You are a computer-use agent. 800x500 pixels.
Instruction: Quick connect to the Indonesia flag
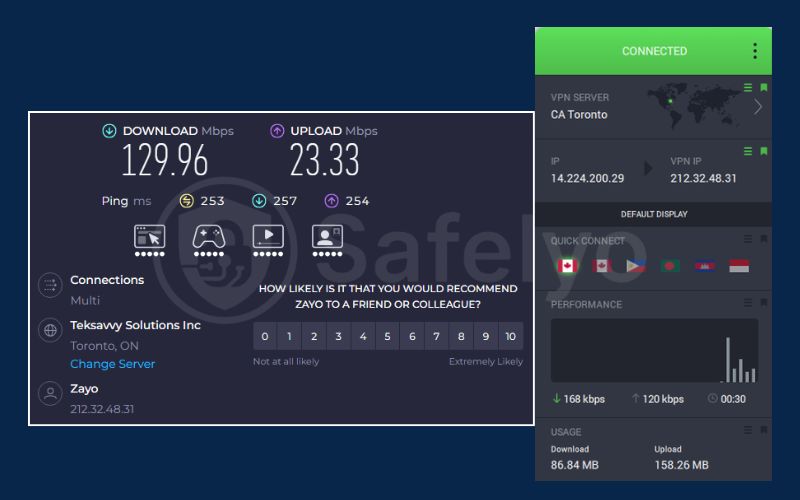[x=739, y=266]
